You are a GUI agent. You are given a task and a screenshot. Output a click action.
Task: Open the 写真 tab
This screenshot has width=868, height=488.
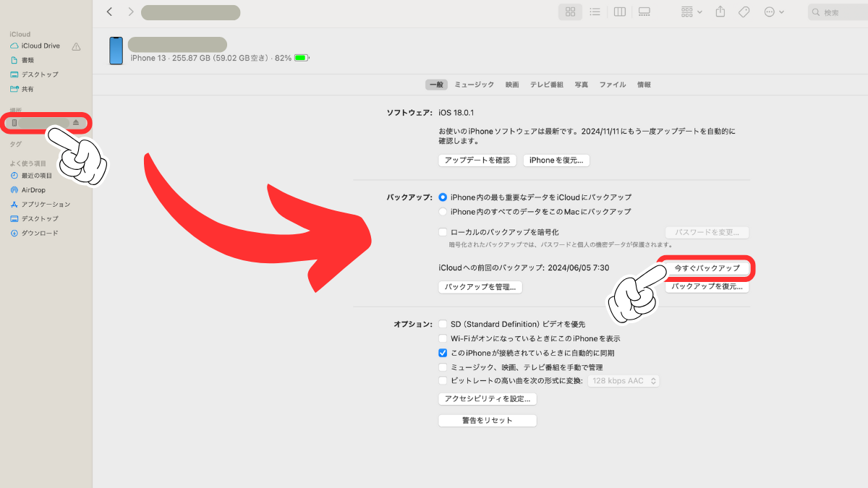[582, 85]
